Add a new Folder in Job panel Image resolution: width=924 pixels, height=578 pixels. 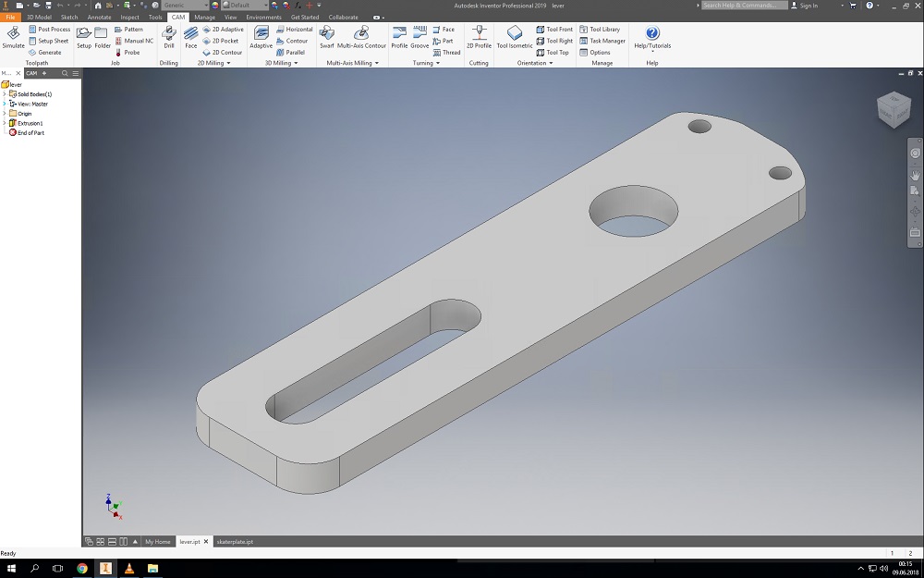click(102, 37)
